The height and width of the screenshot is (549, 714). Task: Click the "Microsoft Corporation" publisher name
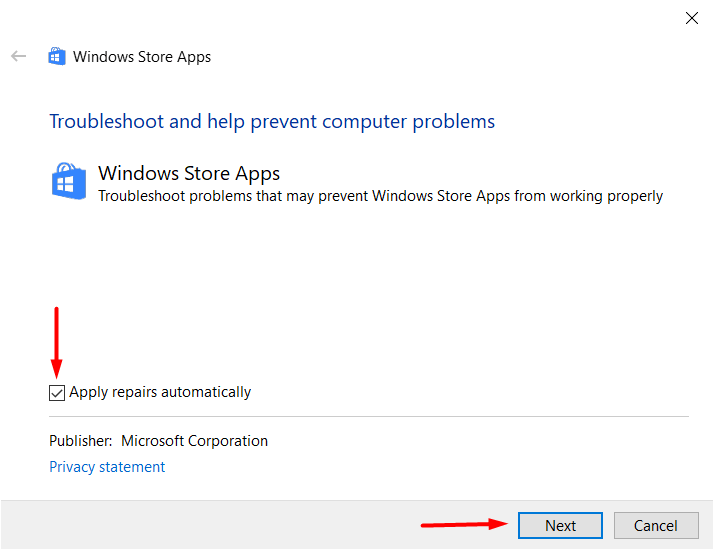click(x=194, y=441)
